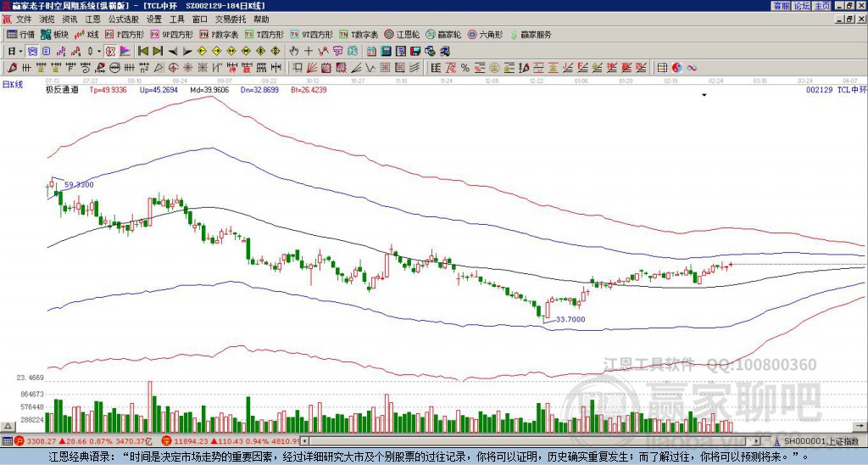Screen dimensions: 868x465
Task: Open the 浏览 menu
Action: [47, 20]
